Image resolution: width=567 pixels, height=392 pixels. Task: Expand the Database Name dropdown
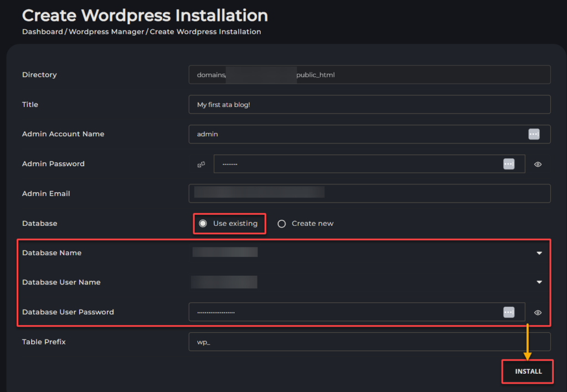[539, 253]
